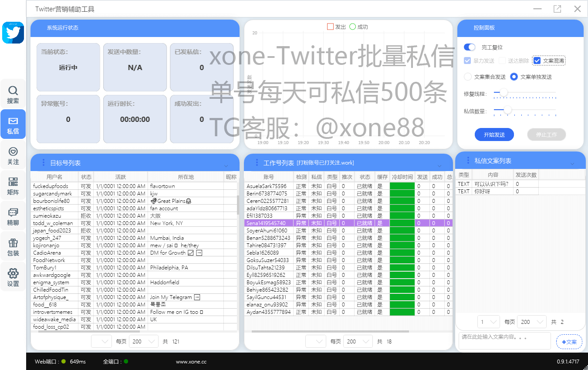Click the +文案 add button

[569, 342]
